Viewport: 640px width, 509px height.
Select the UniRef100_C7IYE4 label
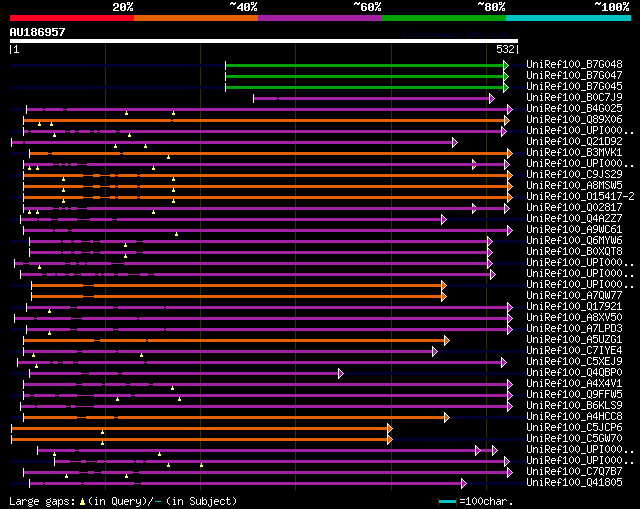tap(574, 350)
